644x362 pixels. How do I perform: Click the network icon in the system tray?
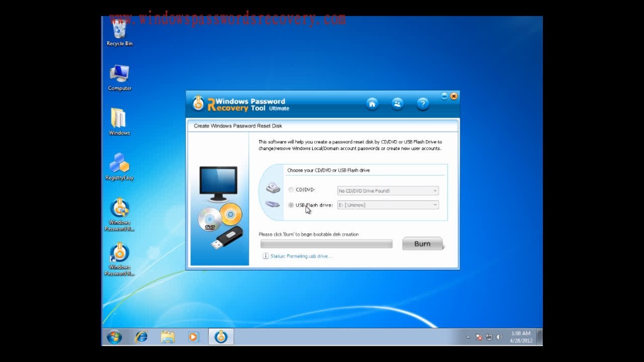[489, 337]
